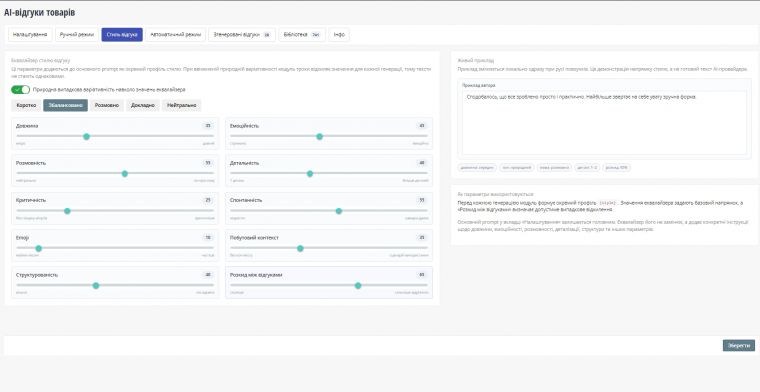The image size is (760, 392).
Task: Click the value badge of Розкид між відгуками
Action: coord(422,275)
